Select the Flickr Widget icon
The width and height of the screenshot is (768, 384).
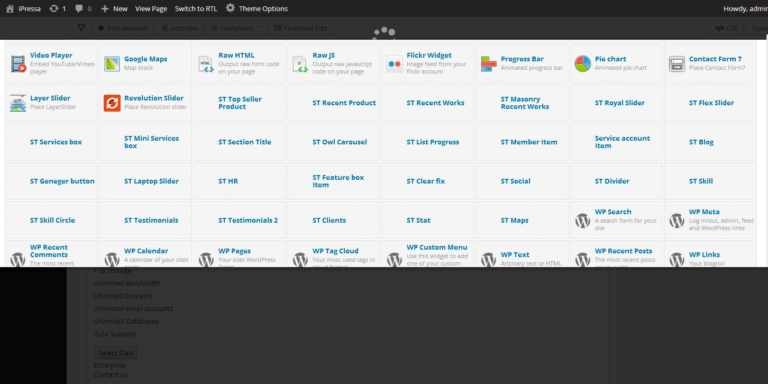pyautogui.click(x=394, y=64)
